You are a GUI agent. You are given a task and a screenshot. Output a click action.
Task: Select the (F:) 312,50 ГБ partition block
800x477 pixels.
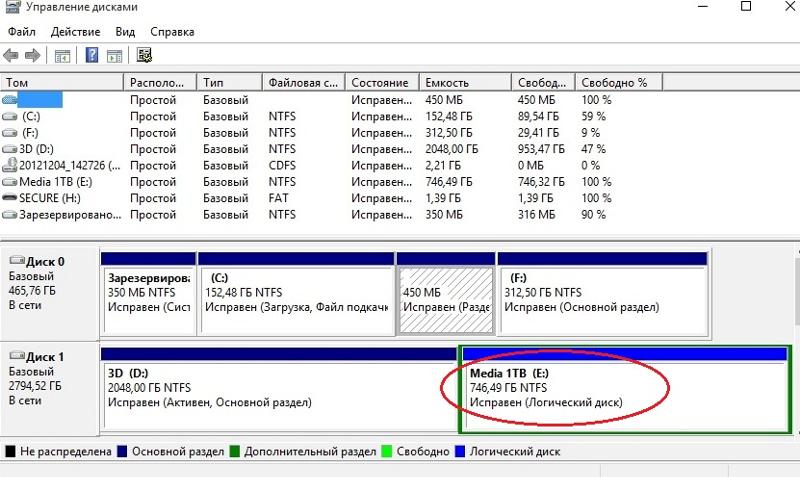click(x=603, y=293)
